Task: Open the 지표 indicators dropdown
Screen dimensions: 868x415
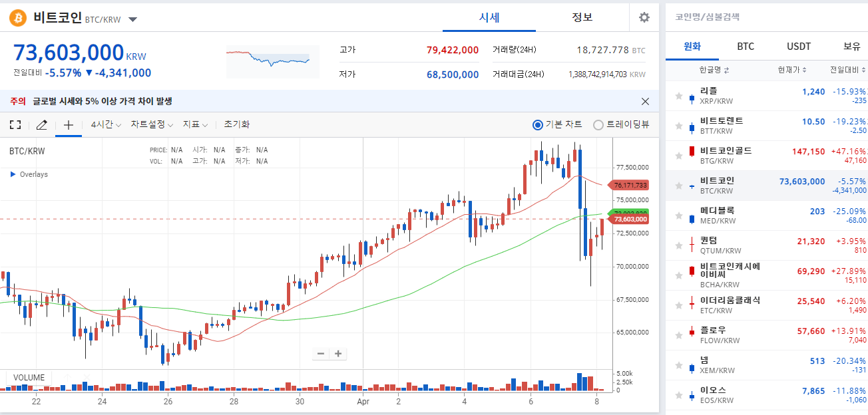Action: click(196, 124)
